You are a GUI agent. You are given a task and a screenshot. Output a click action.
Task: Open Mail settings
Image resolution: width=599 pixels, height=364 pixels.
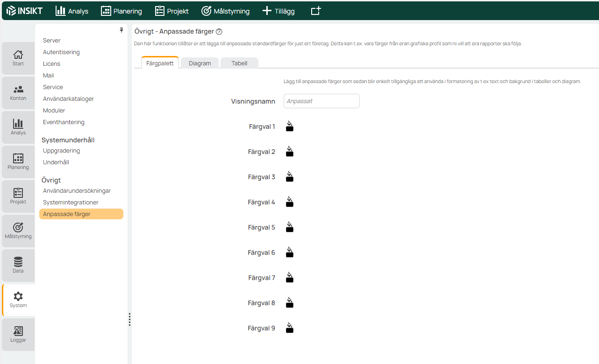pos(48,76)
